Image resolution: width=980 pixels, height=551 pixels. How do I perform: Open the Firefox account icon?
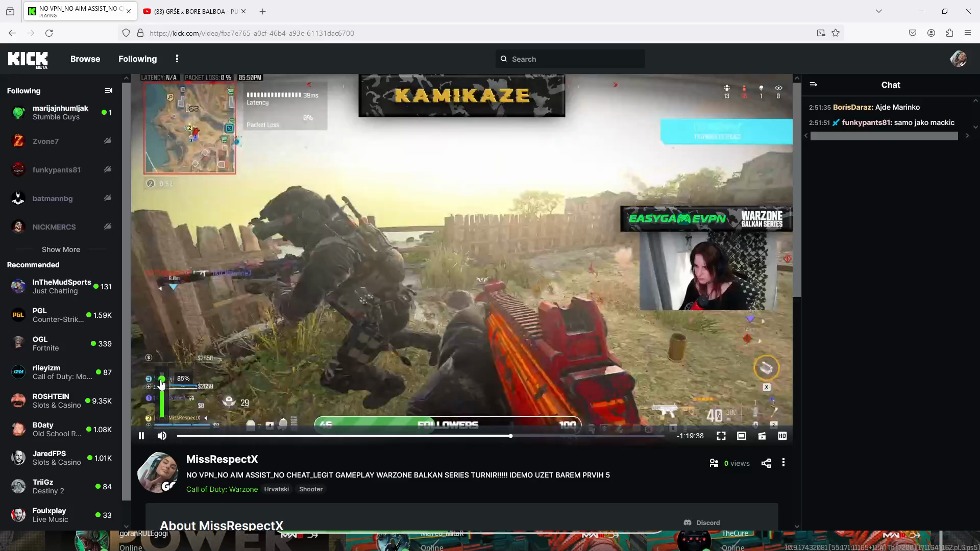pyautogui.click(x=931, y=33)
